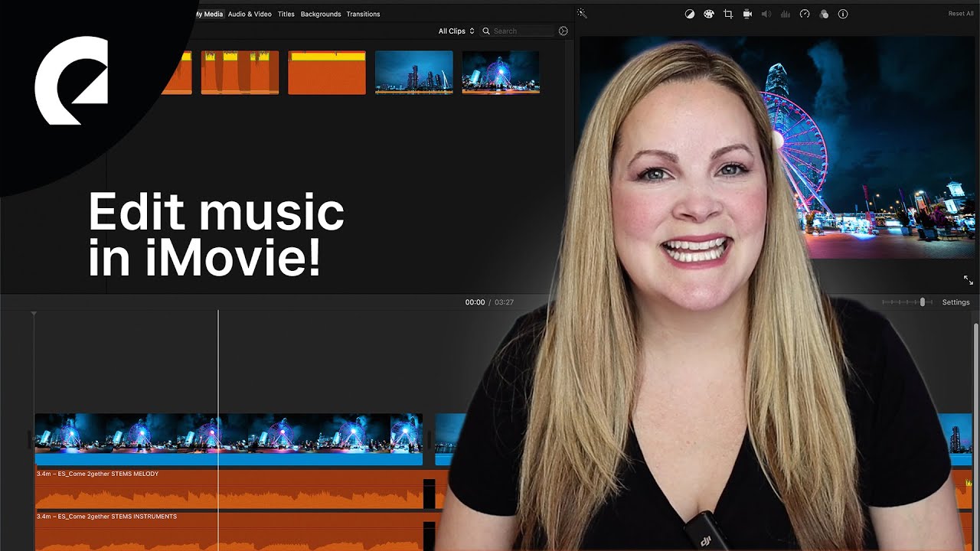Show clip information icon
Viewport: 980px width, 551px height.
click(x=843, y=14)
